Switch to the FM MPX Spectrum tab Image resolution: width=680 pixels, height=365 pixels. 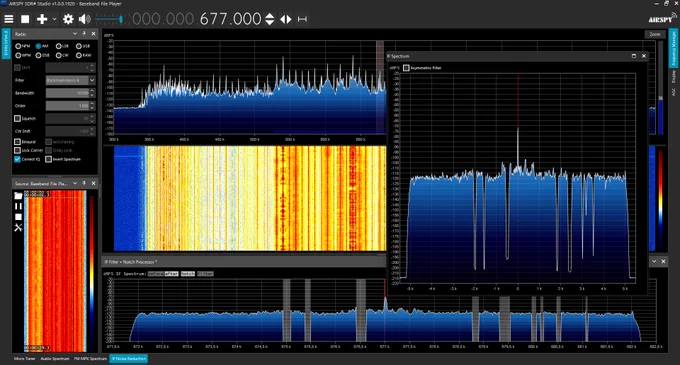[90, 358]
